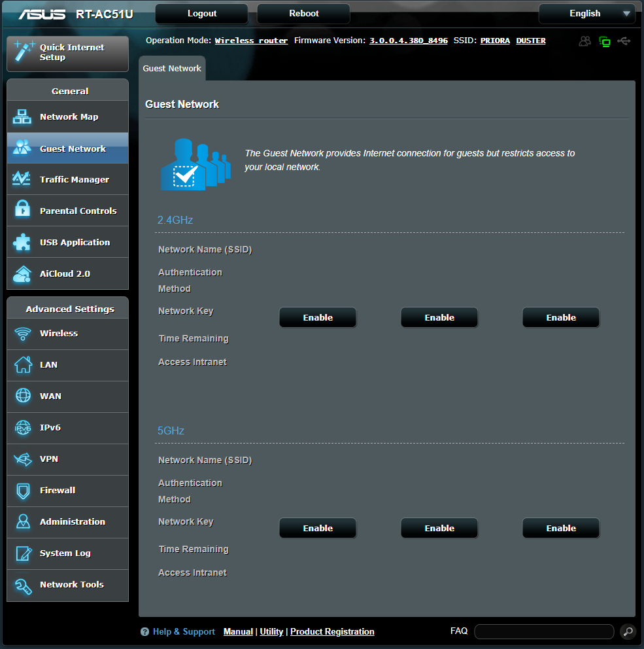
Task: Click the System Log notepad icon
Action: (x=24, y=553)
